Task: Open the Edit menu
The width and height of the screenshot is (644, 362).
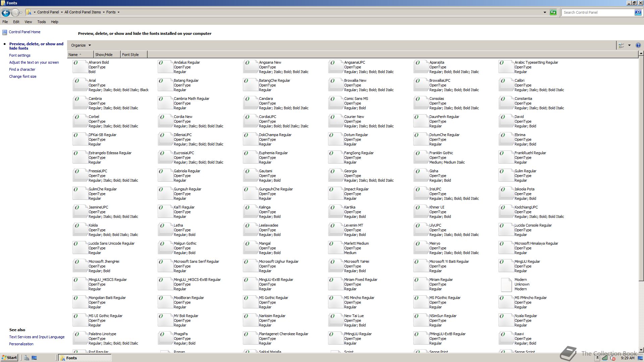Action: point(16,22)
